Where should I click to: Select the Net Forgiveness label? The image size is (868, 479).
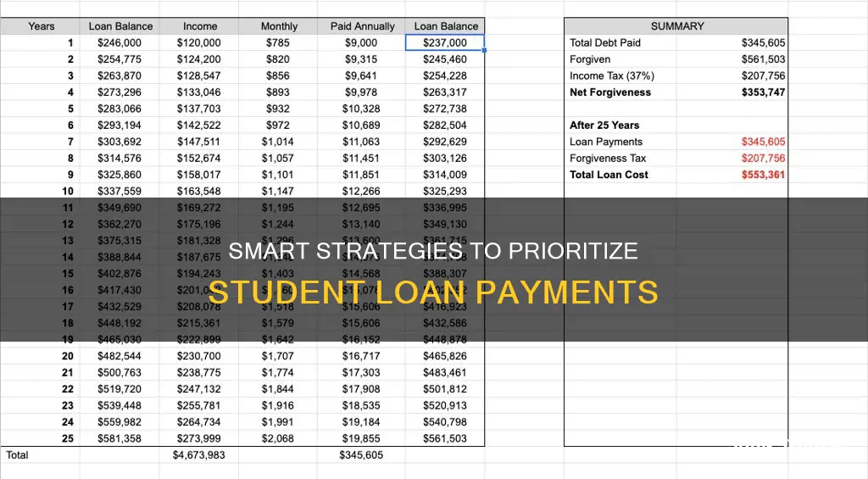tap(610, 92)
